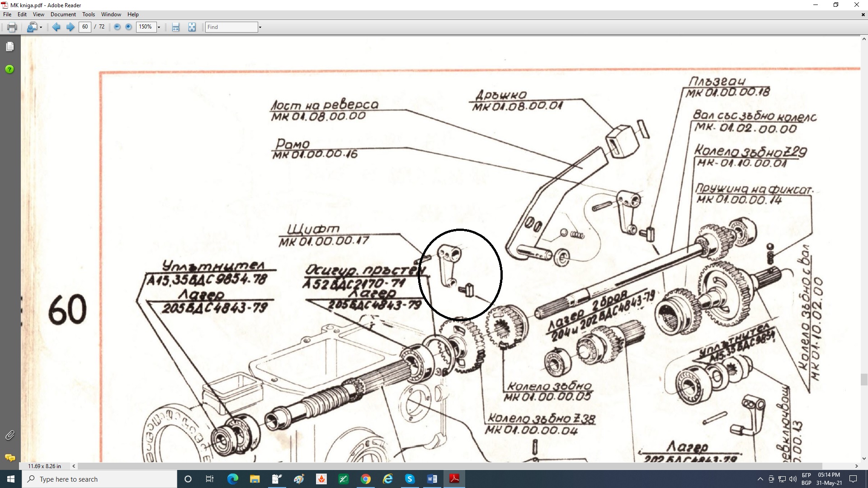Click the vertical scrollbar thumb
Image resolution: width=868 pixels, height=488 pixels.
(863, 379)
